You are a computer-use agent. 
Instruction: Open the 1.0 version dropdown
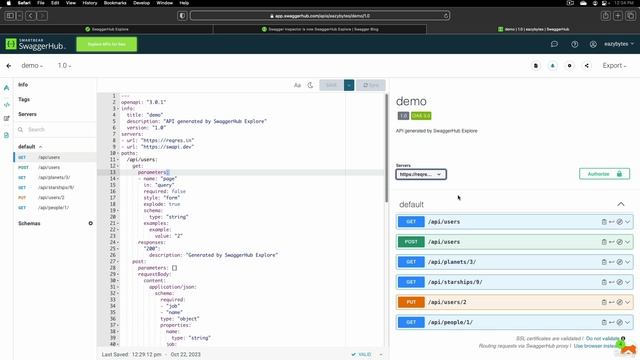(64, 66)
